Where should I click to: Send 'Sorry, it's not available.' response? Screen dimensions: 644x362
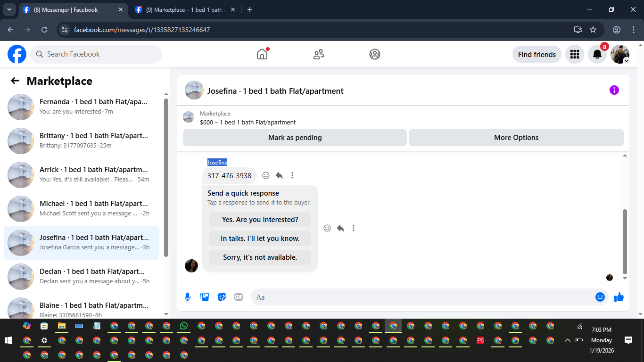260,257
